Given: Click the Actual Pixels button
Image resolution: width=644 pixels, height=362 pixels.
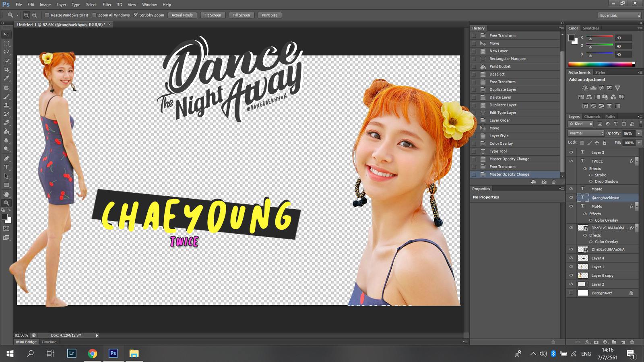Looking at the screenshot, I should [x=182, y=15].
